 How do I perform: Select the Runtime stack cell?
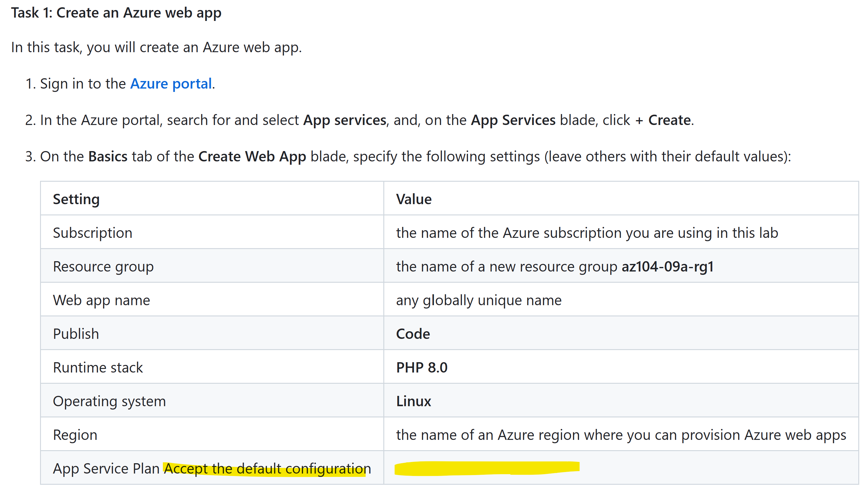(98, 368)
